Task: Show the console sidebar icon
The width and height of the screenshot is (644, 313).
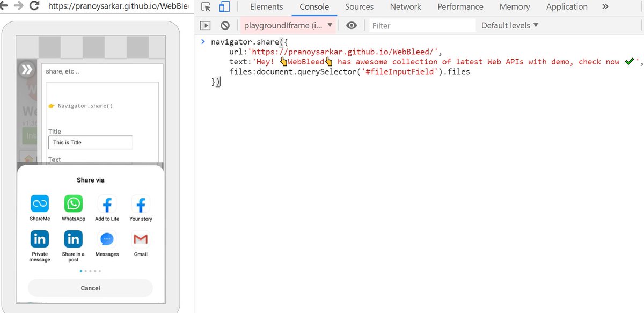Action: [x=205, y=25]
